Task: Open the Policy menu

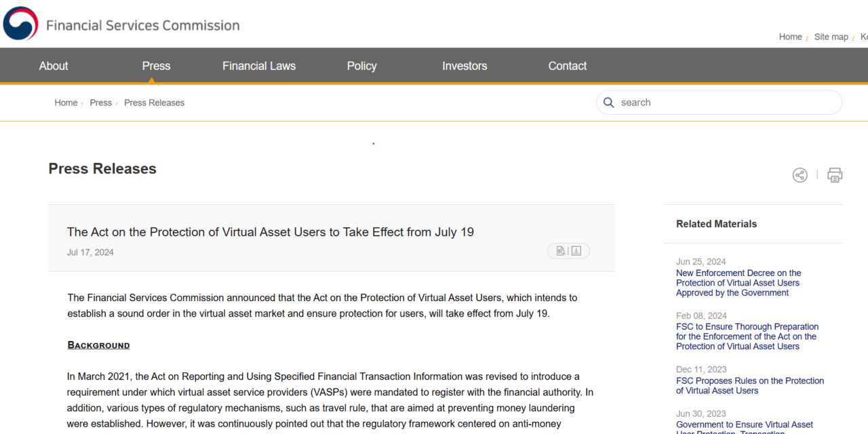Action: coord(361,66)
